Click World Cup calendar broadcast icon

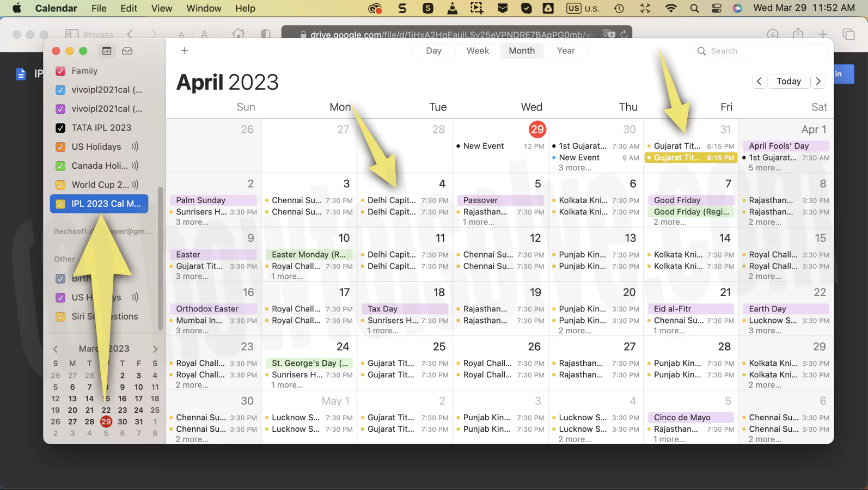tap(135, 185)
